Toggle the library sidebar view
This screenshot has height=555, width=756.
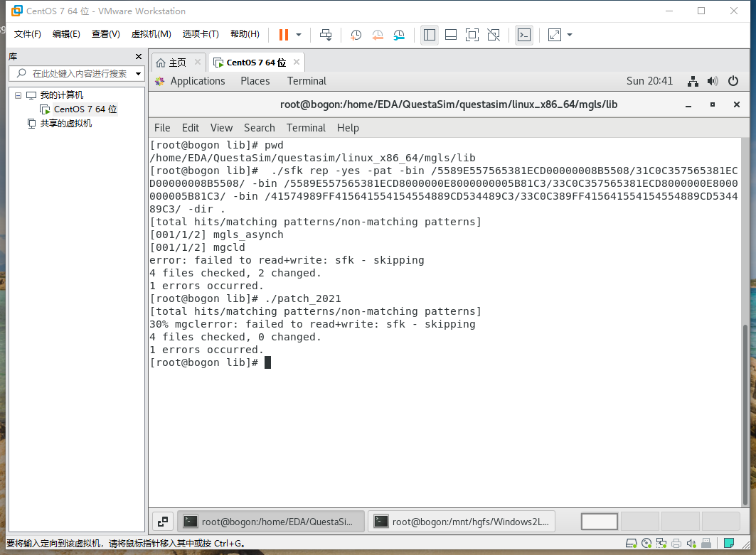click(429, 35)
